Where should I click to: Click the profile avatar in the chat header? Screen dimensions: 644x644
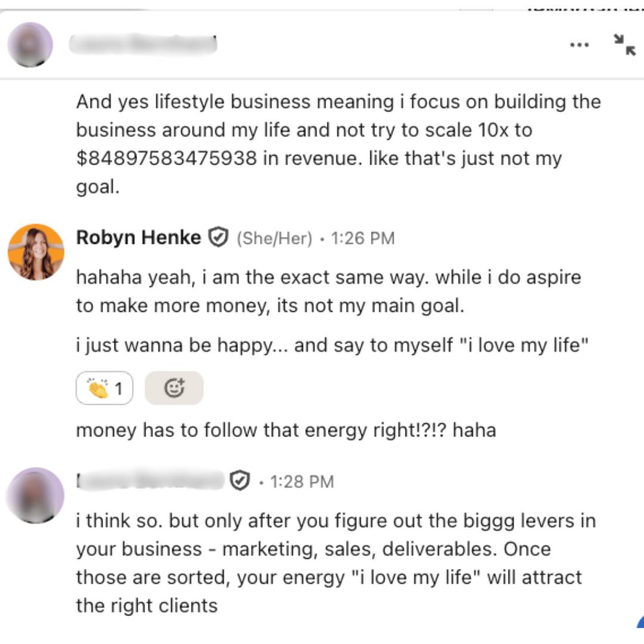click(30, 45)
